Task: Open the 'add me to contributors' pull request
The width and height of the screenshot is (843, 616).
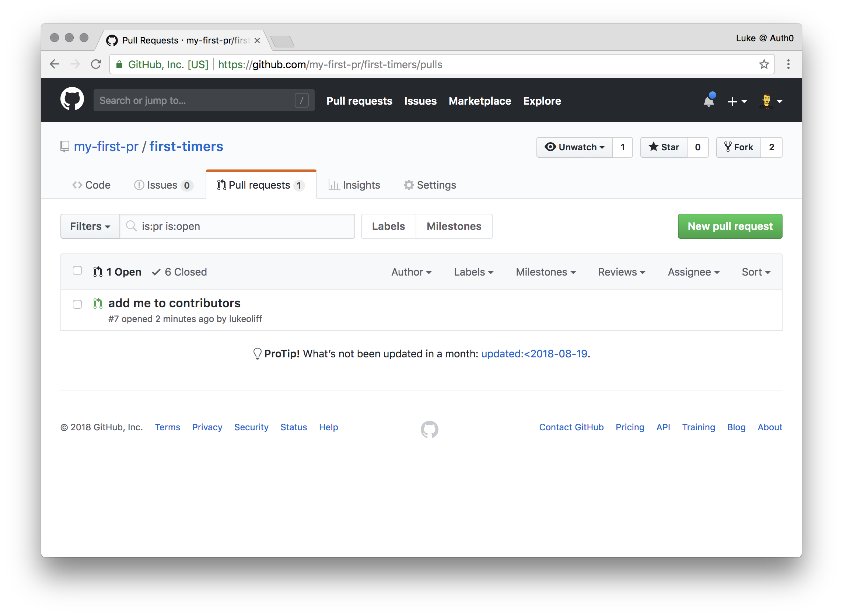Action: pyautogui.click(x=174, y=303)
